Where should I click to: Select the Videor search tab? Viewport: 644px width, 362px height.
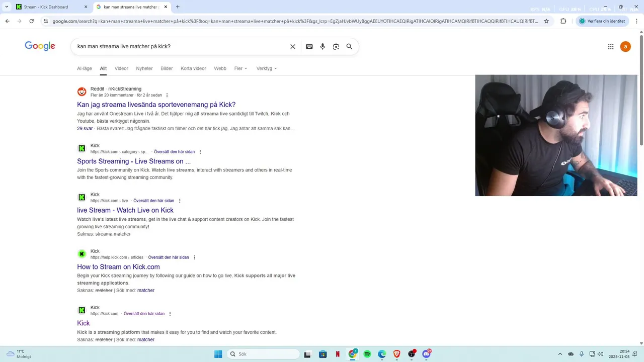click(121, 68)
